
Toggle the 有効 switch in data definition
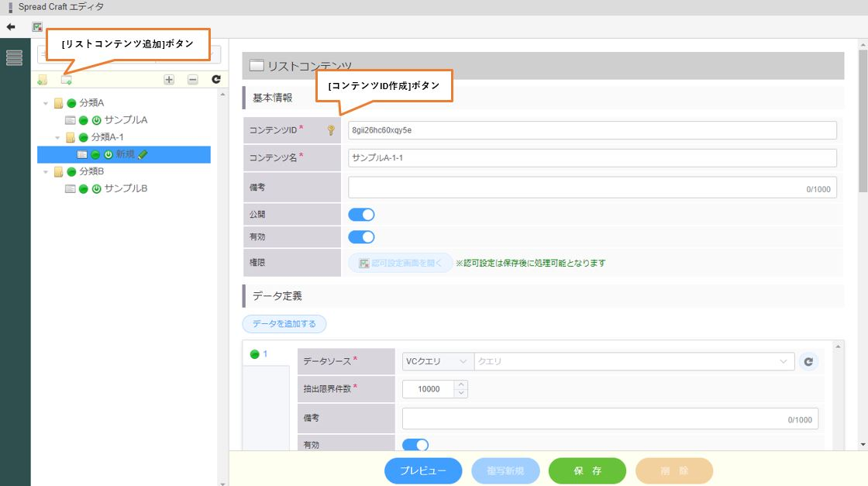click(x=415, y=445)
